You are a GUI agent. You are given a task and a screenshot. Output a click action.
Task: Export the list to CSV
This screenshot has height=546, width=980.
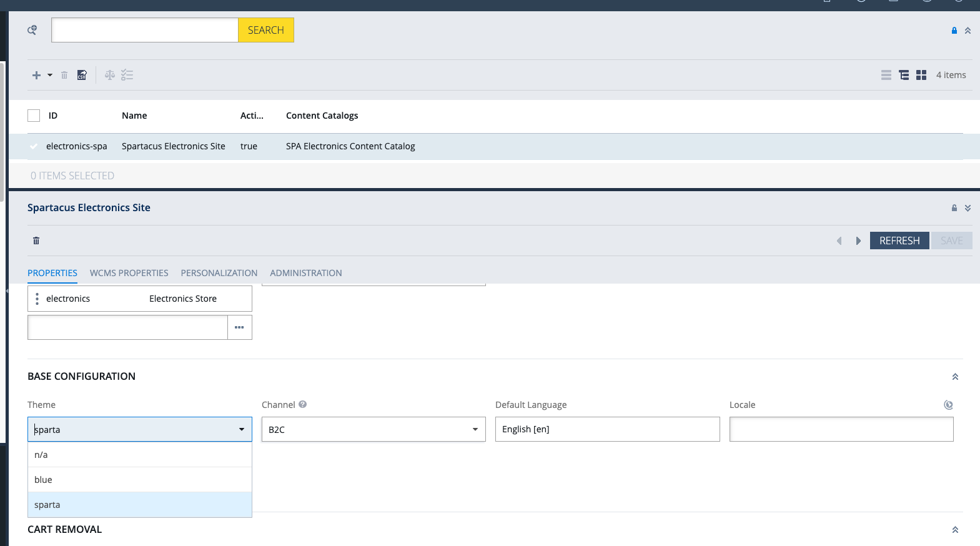82,75
